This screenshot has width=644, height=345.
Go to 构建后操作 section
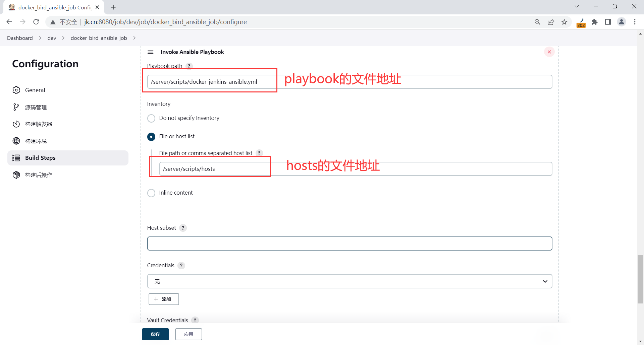[68, 175]
